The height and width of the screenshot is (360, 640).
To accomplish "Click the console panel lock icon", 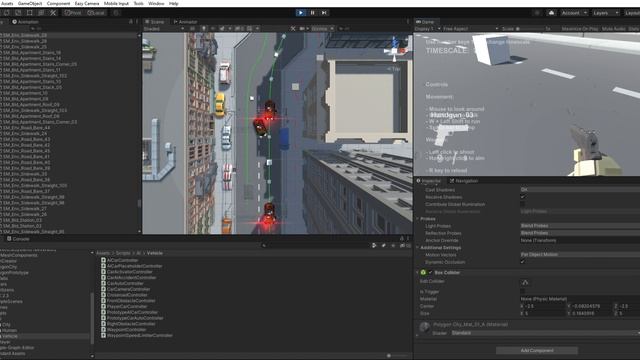I will click(402, 239).
